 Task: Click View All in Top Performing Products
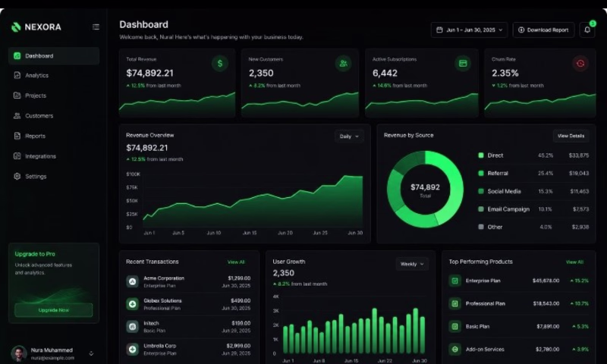click(574, 262)
